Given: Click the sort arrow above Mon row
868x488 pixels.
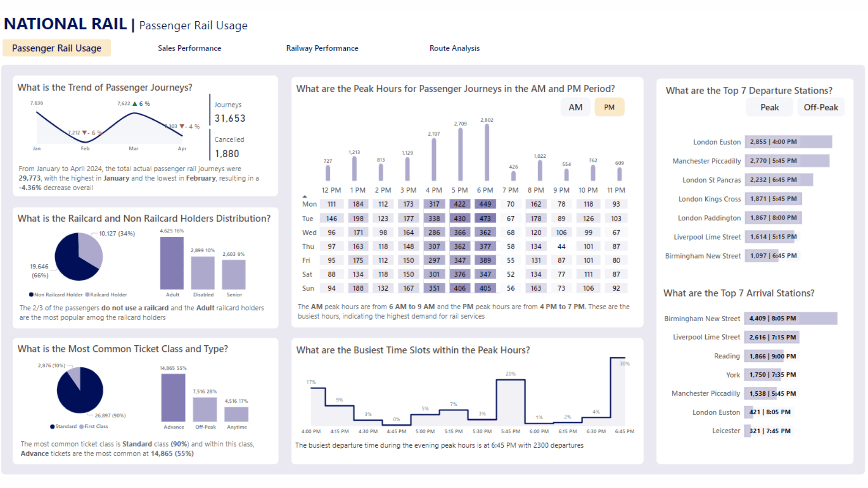Looking at the screenshot, I should point(305,196).
